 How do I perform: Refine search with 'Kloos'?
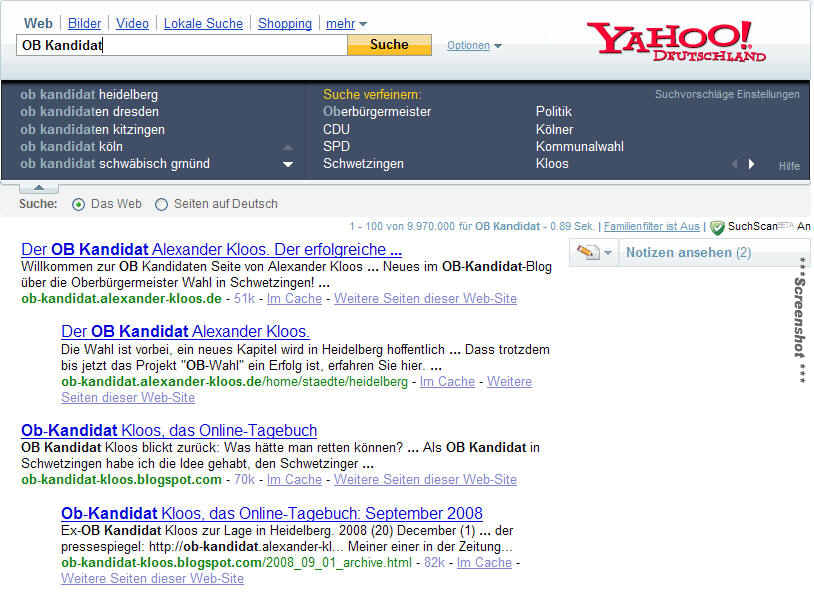click(x=552, y=164)
